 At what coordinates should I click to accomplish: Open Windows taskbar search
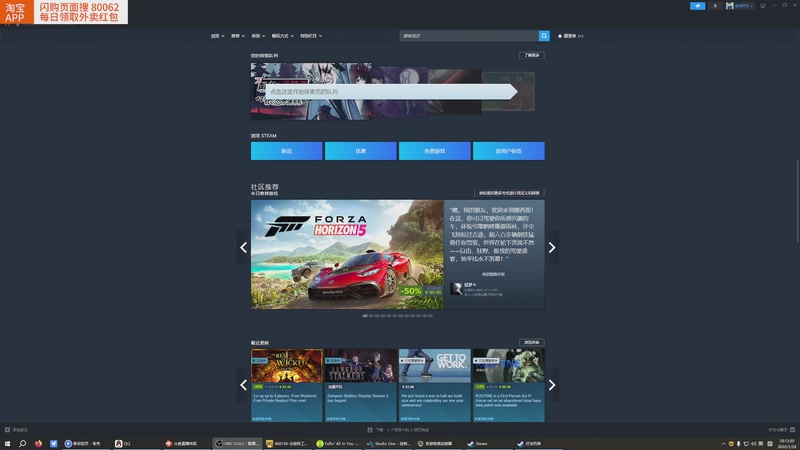point(22,443)
